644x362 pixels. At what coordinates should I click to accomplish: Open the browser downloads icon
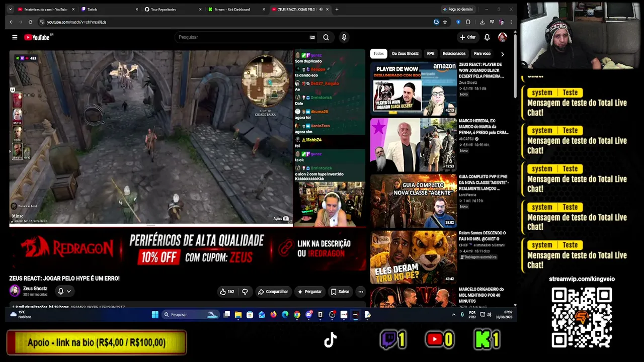tap(482, 22)
